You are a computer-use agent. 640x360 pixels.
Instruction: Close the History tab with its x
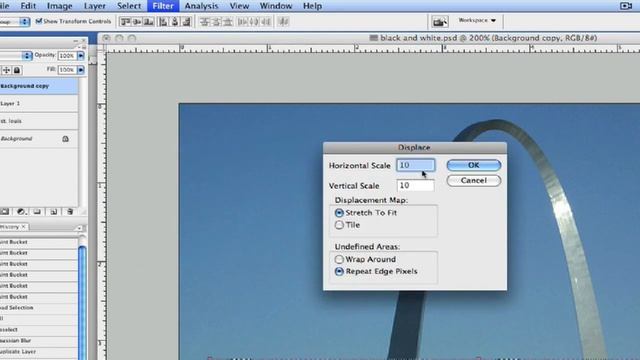pyautogui.click(x=24, y=227)
